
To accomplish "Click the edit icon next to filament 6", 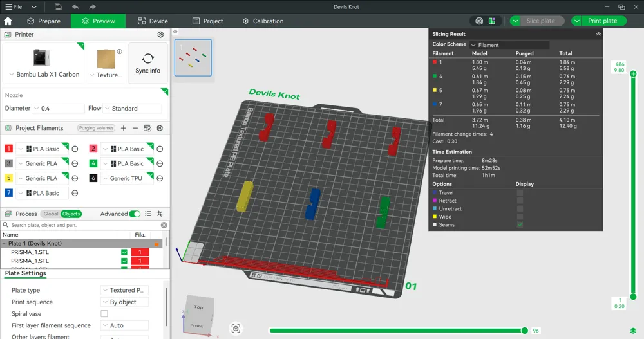I will (x=160, y=179).
